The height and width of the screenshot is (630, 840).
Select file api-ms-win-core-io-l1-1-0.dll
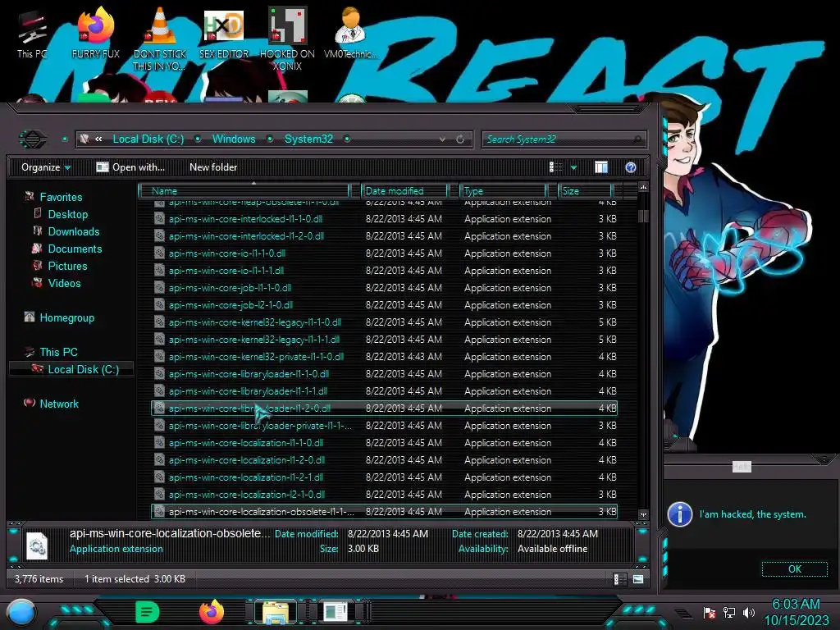coord(385,253)
